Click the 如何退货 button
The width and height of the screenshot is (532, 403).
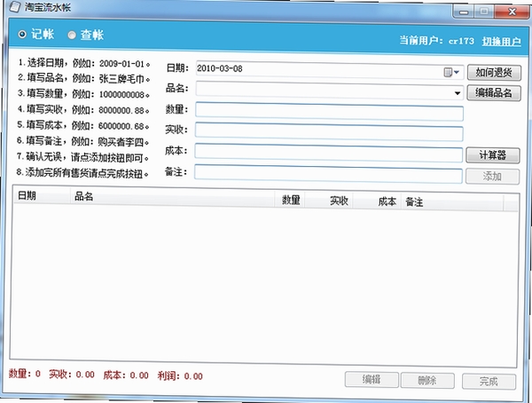pyautogui.click(x=494, y=73)
